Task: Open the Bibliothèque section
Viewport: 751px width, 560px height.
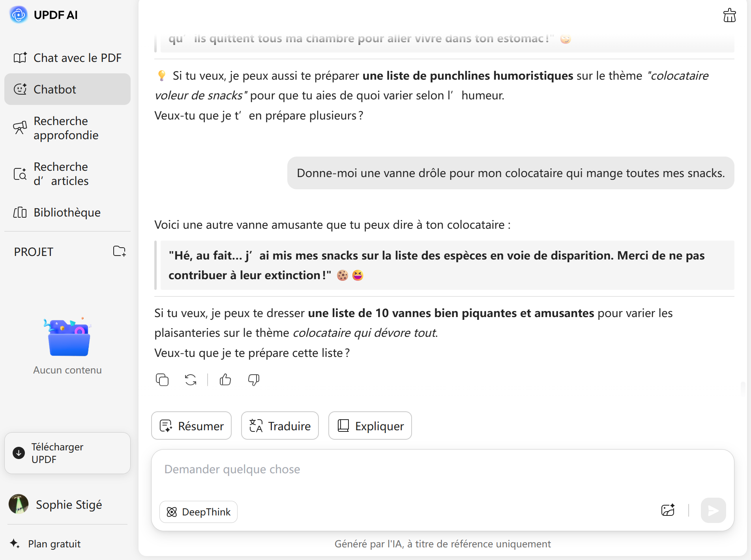Action: pos(67,213)
